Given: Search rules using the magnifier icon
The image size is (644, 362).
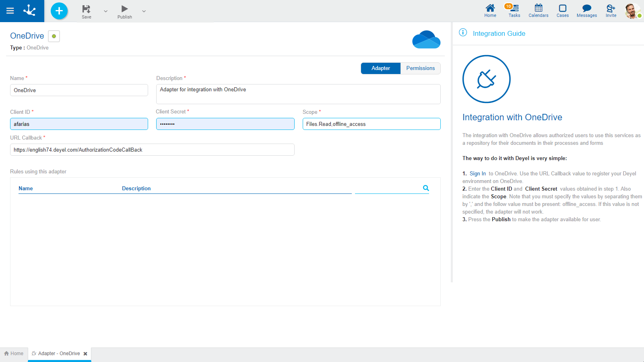Looking at the screenshot, I should coord(426,188).
